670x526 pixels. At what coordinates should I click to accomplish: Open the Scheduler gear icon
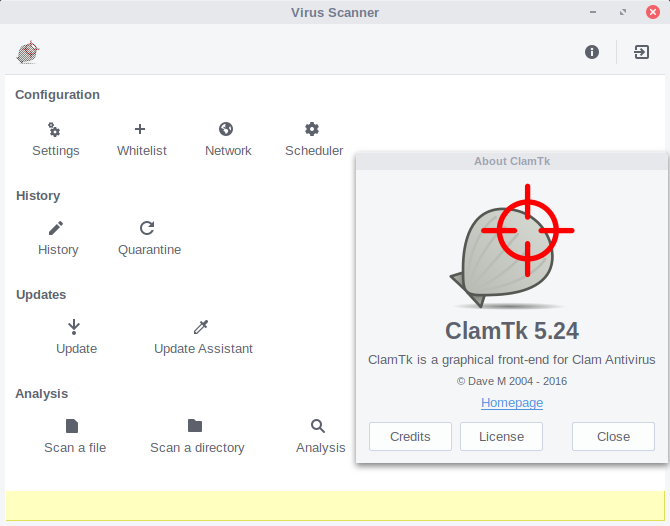tap(312, 129)
